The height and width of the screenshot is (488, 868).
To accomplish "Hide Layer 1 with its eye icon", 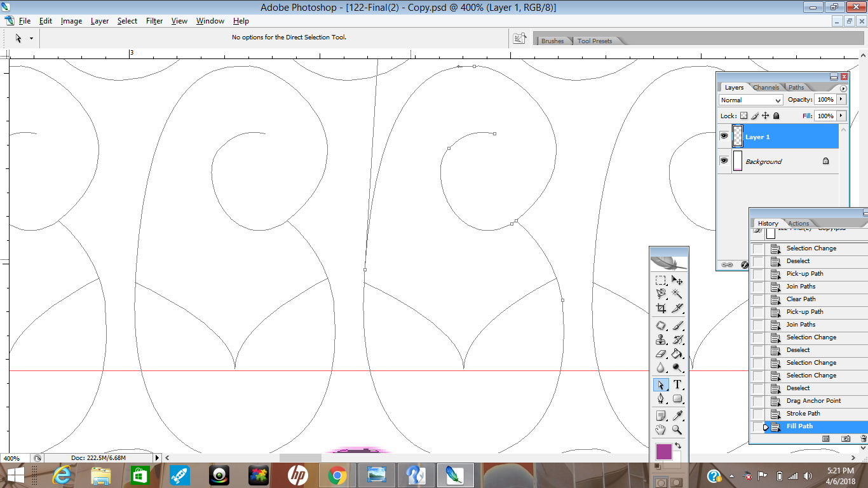I will (x=724, y=136).
